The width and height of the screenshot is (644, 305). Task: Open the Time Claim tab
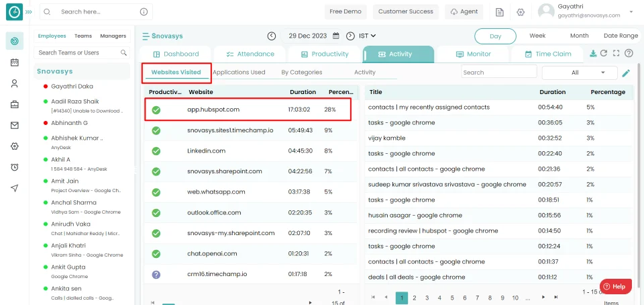click(547, 54)
